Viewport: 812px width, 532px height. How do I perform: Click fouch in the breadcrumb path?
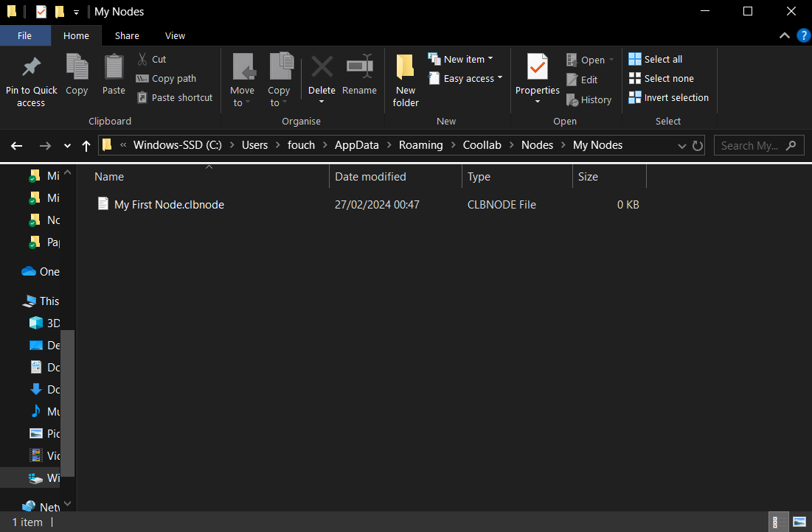tap(302, 145)
